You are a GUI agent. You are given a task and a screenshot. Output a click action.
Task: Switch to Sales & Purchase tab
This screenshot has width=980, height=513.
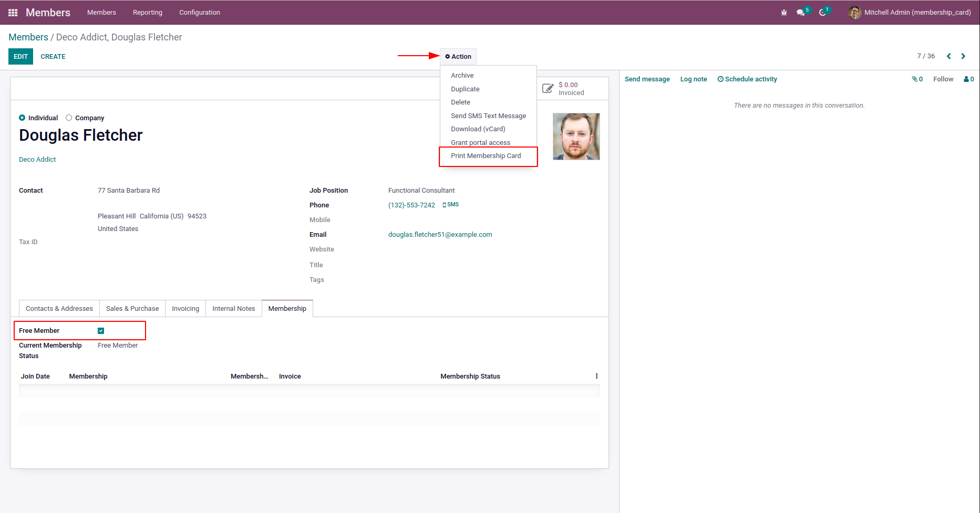pyautogui.click(x=132, y=309)
